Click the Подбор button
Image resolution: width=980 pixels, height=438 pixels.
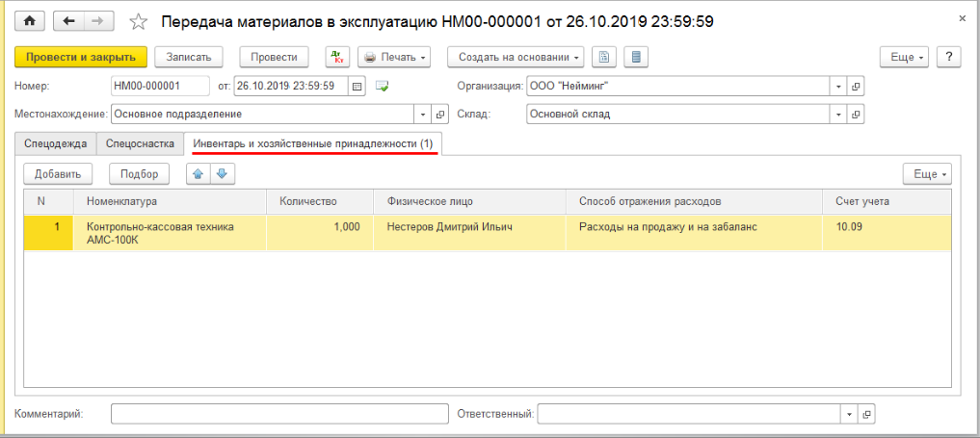(x=140, y=174)
